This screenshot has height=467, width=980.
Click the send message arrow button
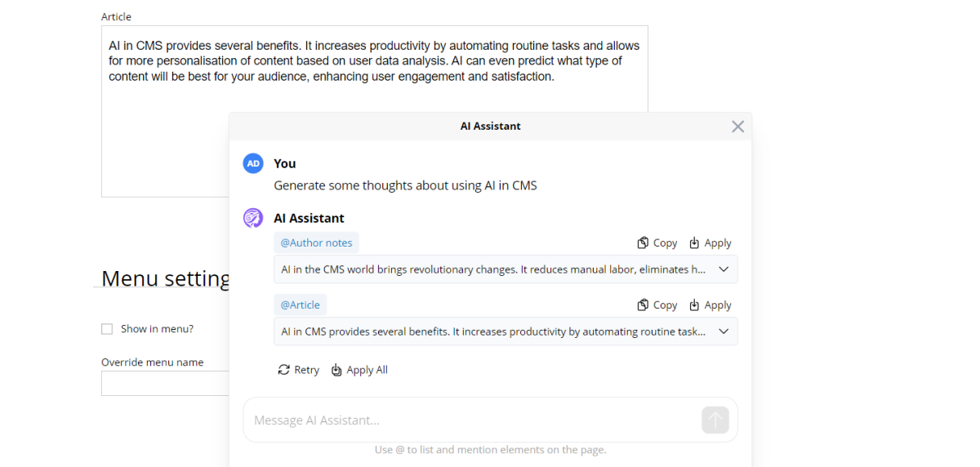[715, 420]
